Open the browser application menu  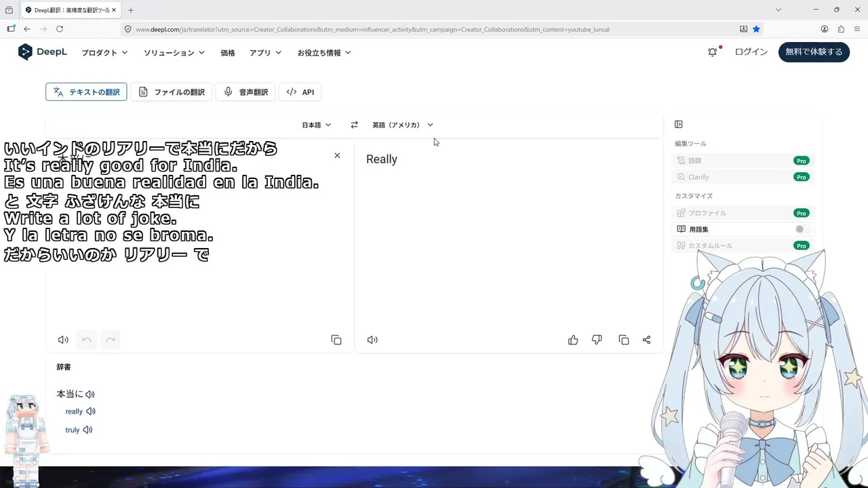(858, 29)
